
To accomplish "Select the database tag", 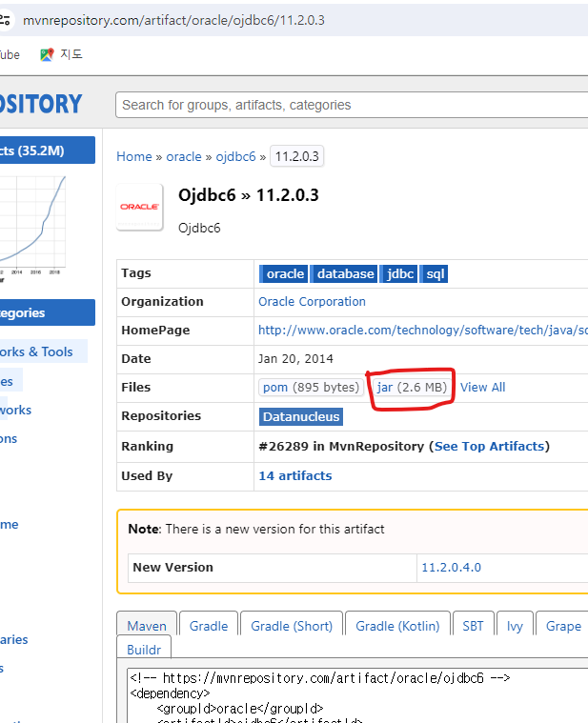I will (x=344, y=274).
